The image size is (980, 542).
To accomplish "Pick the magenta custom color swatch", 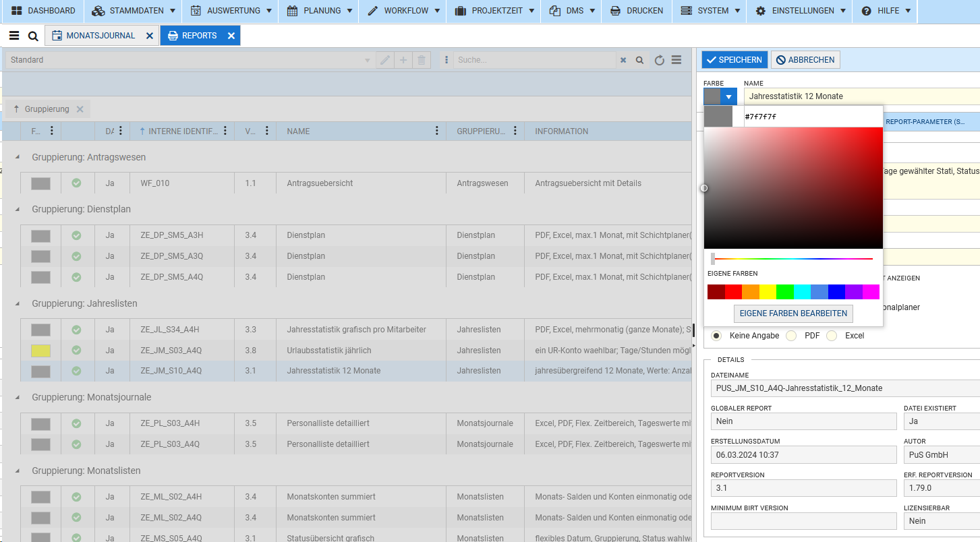I will coord(871,292).
